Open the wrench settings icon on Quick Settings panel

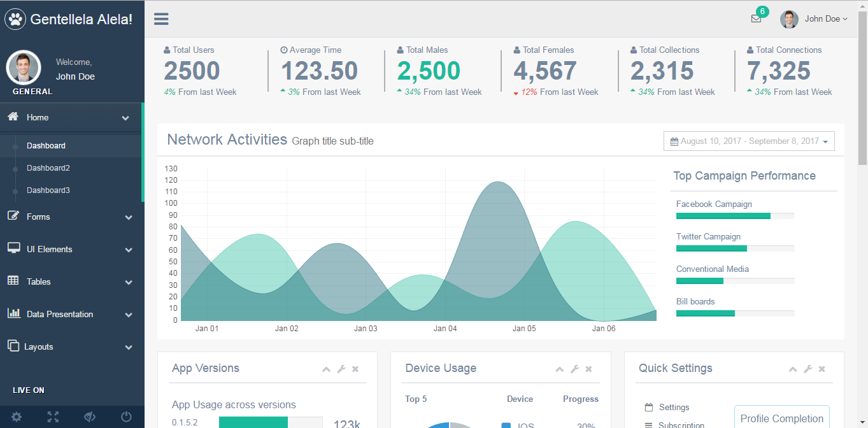(808, 369)
